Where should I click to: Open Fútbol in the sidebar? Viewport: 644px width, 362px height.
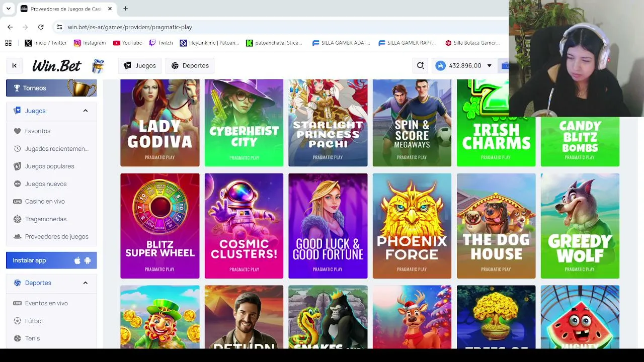pyautogui.click(x=34, y=321)
